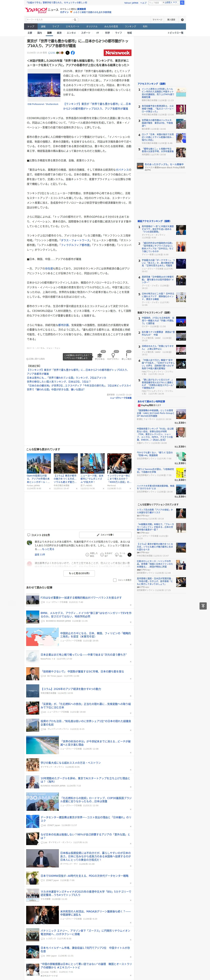The width and height of the screenshot is (210, 980).
Task: Open related link 世界の移住したい国人気ランキング
Action: [58, 382]
